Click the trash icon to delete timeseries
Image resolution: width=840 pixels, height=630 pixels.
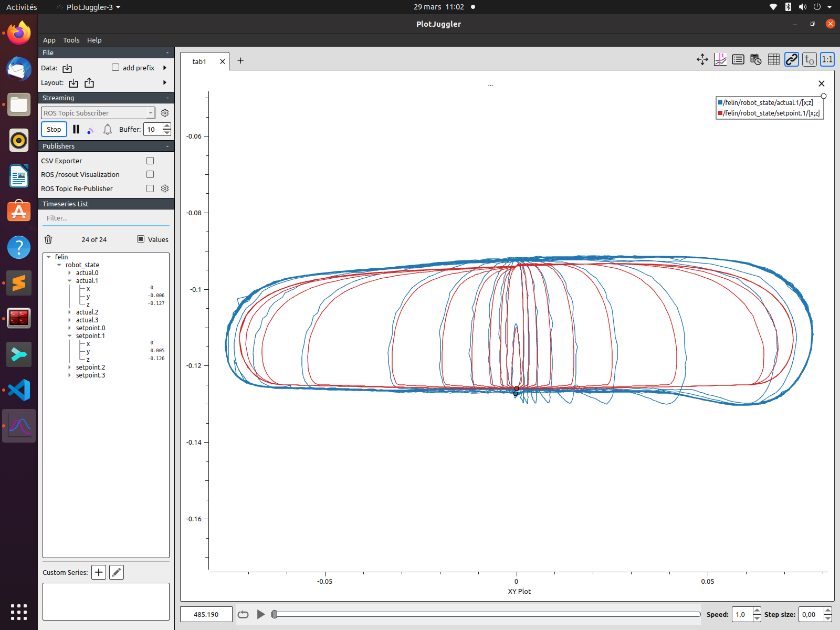click(48, 239)
